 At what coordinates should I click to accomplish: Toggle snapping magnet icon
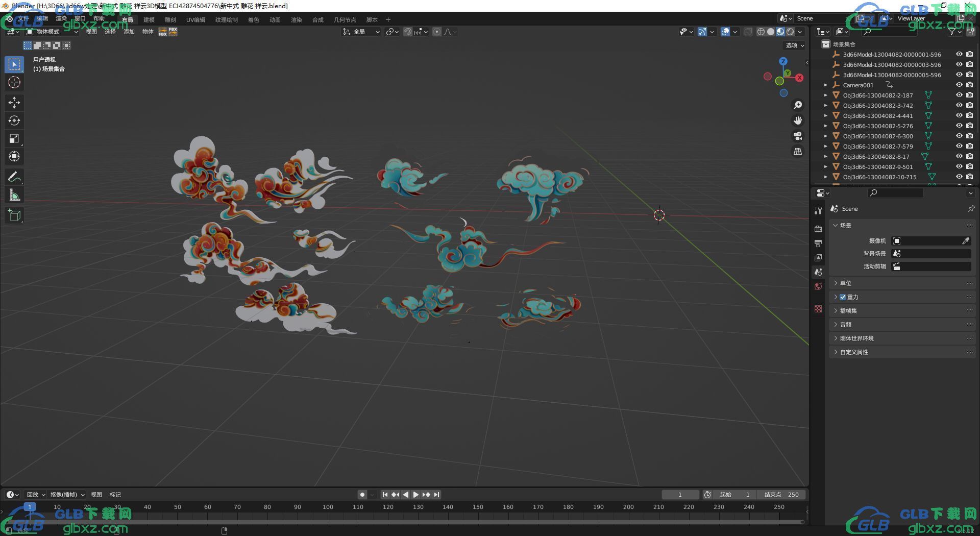tap(408, 32)
